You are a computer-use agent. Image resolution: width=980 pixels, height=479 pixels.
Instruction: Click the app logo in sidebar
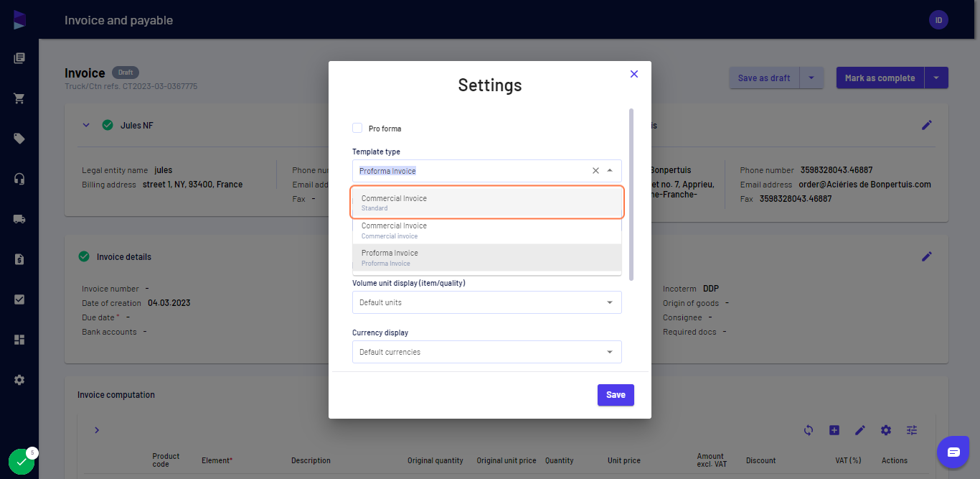[x=19, y=20]
